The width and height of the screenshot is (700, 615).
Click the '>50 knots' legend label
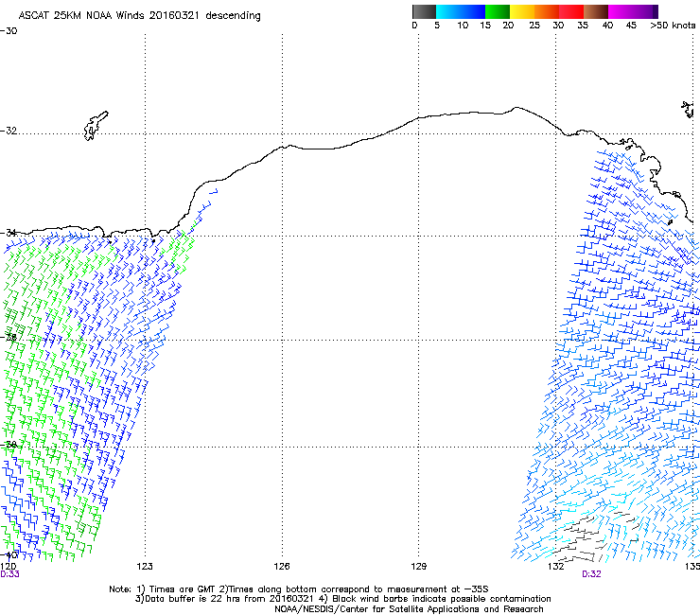[673, 26]
